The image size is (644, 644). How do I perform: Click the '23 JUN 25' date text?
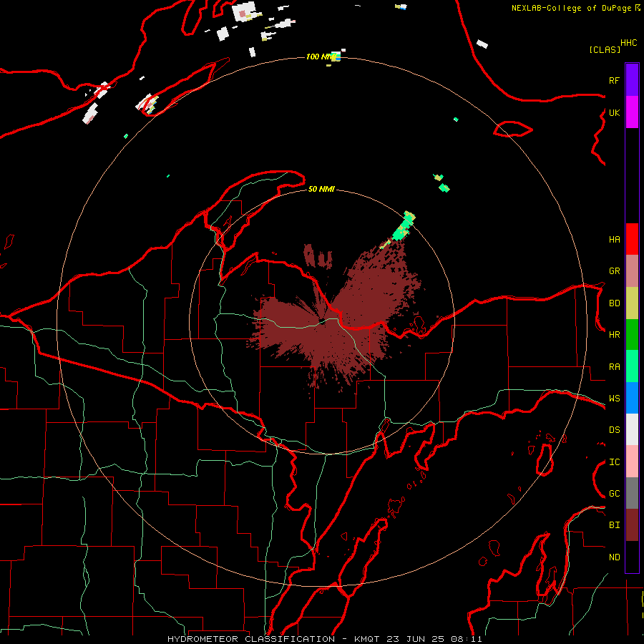tap(415, 639)
